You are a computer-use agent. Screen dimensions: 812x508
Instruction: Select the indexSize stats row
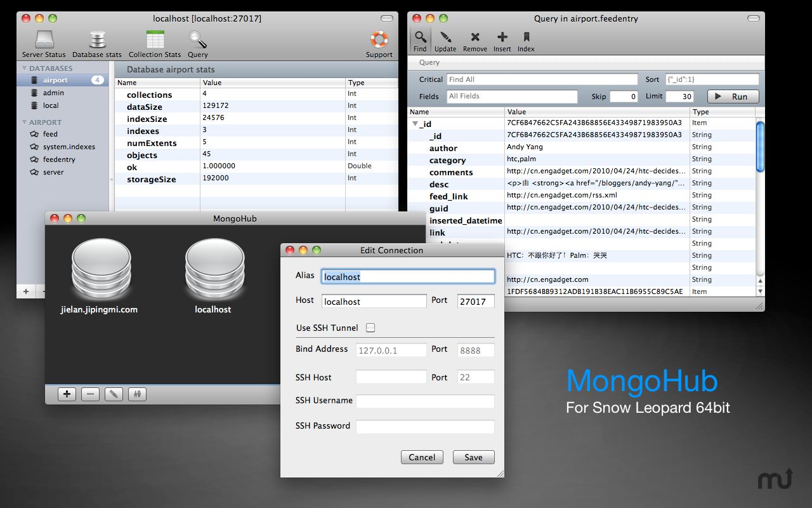256,118
